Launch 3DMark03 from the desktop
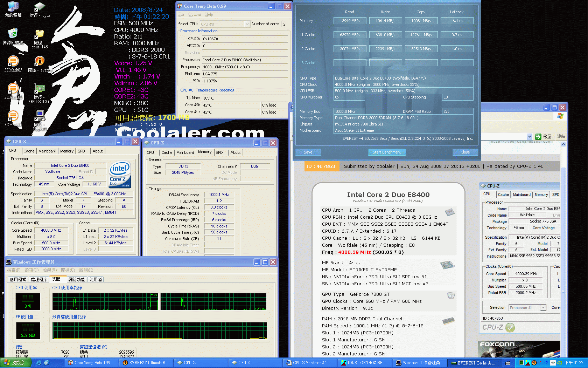This screenshot has width=588, height=368. pos(13,63)
